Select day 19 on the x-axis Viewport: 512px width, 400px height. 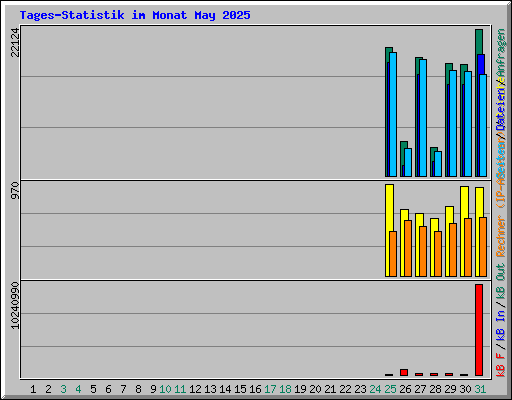click(x=300, y=389)
